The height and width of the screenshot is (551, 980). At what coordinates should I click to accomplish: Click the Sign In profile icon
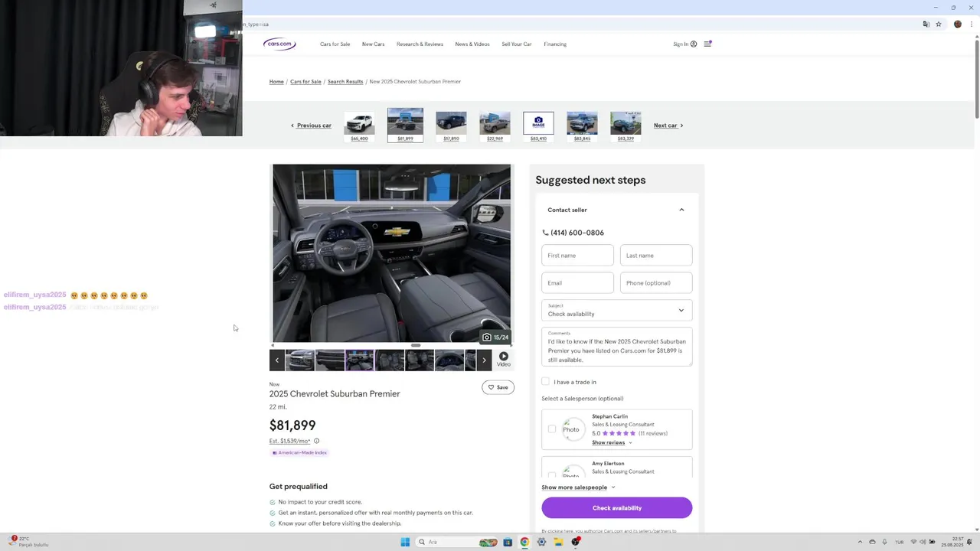point(694,44)
